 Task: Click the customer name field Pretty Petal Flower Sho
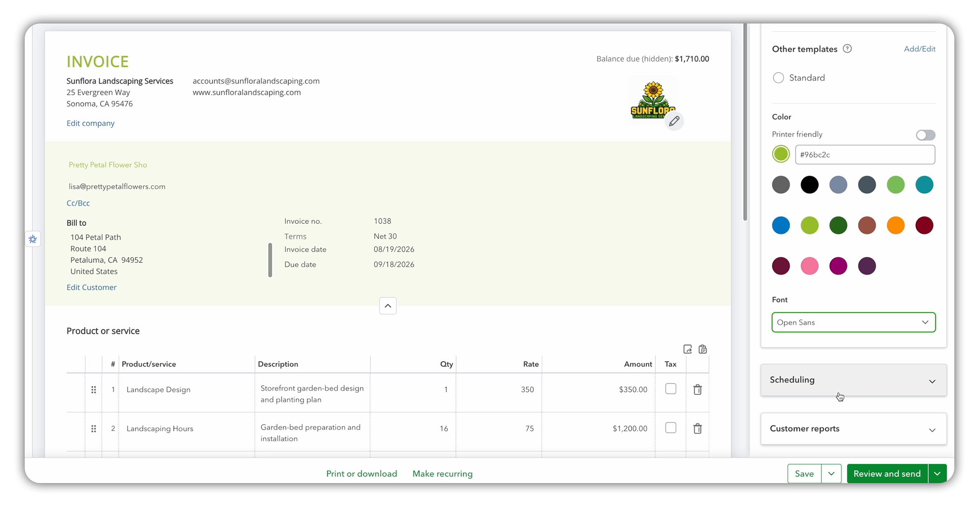[x=108, y=165]
